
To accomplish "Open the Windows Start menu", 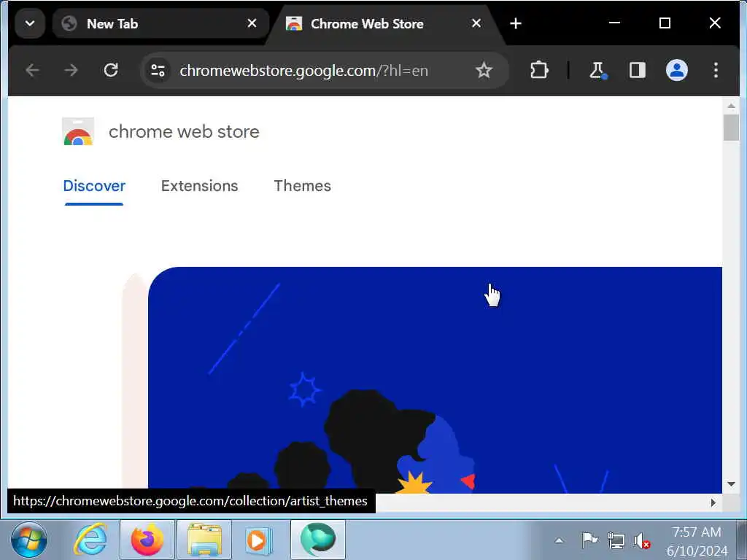I will point(29,540).
